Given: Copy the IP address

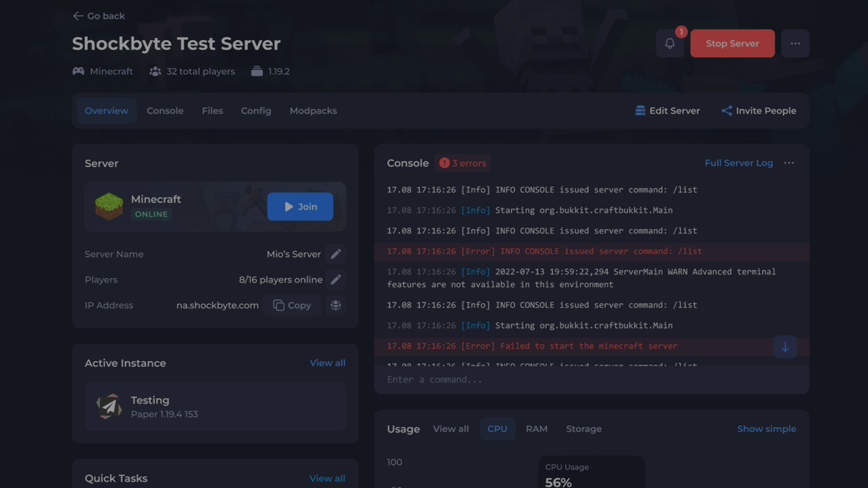Looking at the screenshot, I should pyautogui.click(x=292, y=306).
